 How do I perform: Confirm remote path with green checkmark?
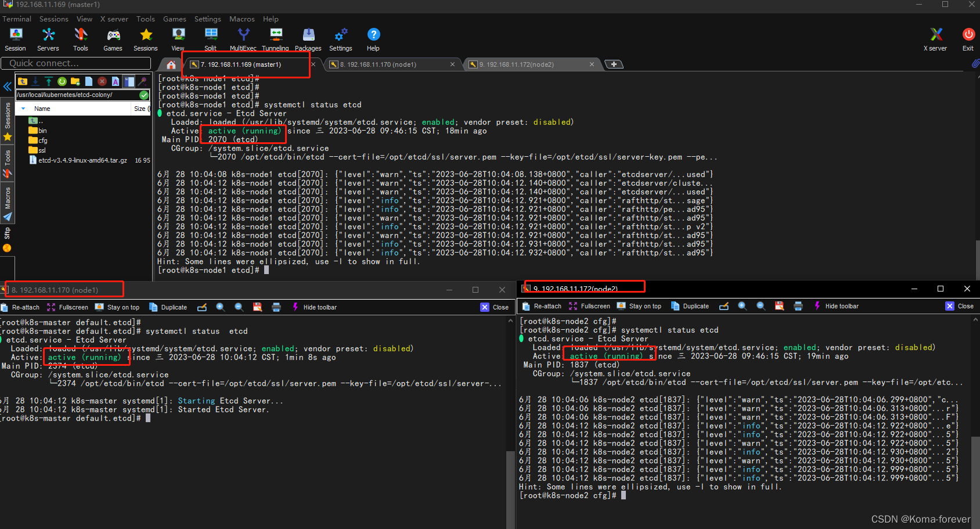pos(144,95)
